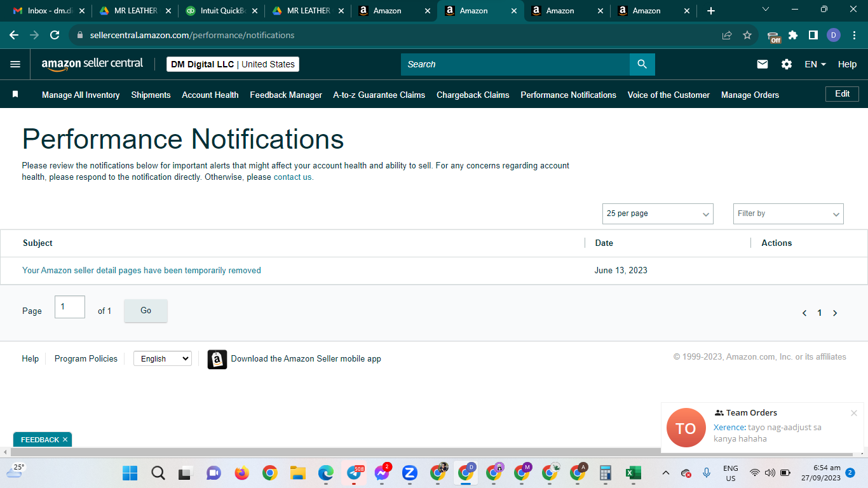Open the Program Policies link
Viewport: 868px width, 488px height.
point(86,359)
